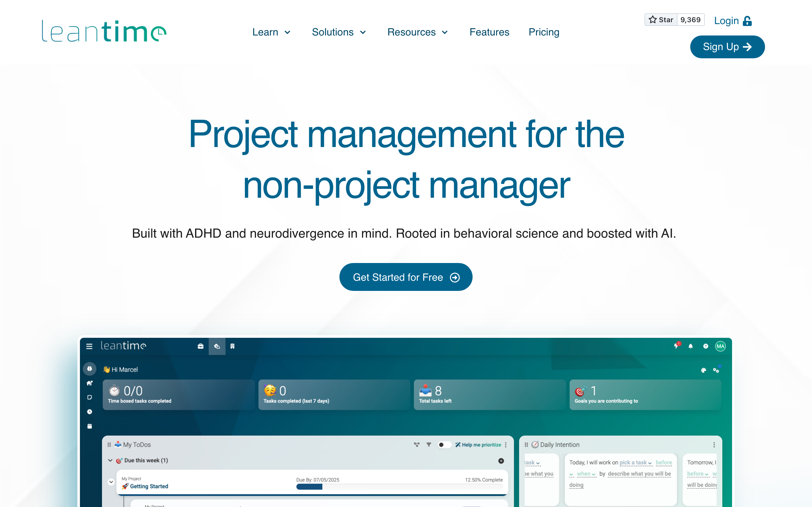Click the clock timesheet sidebar icon

[x=89, y=412]
